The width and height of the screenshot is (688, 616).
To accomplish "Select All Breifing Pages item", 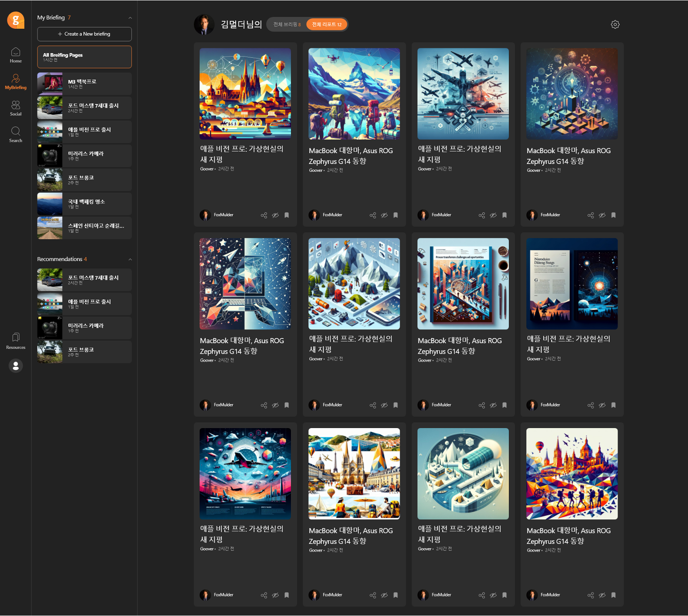I will [84, 57].
